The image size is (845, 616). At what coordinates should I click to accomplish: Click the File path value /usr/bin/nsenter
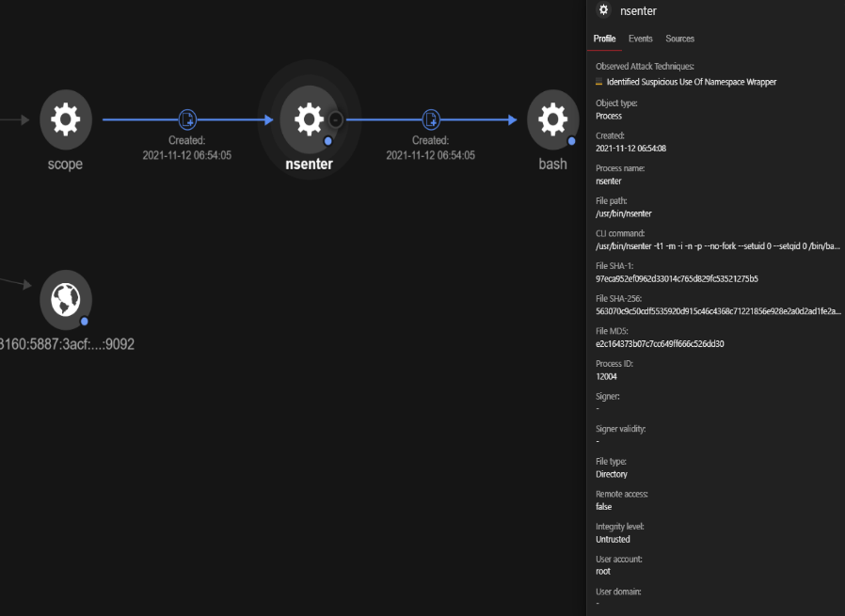(x=624, y=213)
